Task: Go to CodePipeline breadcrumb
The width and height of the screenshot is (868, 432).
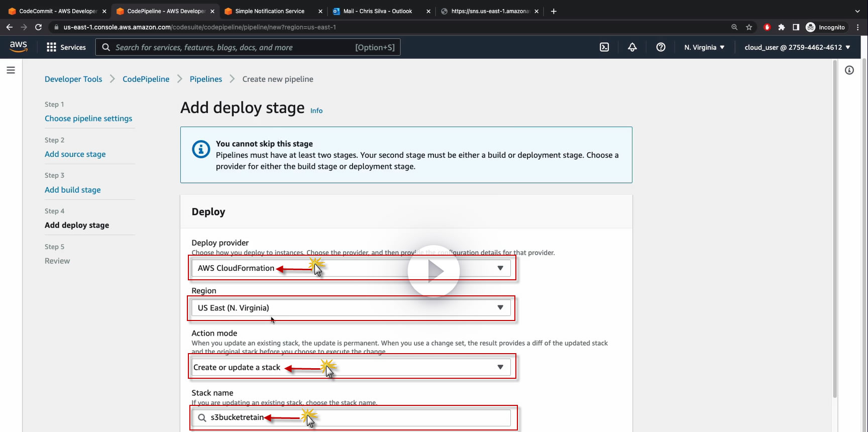Action: point(146,79)
